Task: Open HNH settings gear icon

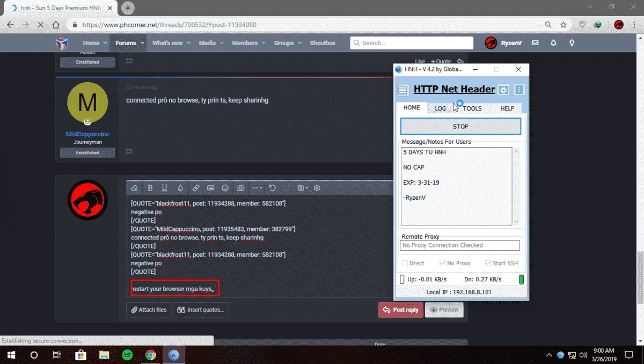Action: (x=503, y=90)
